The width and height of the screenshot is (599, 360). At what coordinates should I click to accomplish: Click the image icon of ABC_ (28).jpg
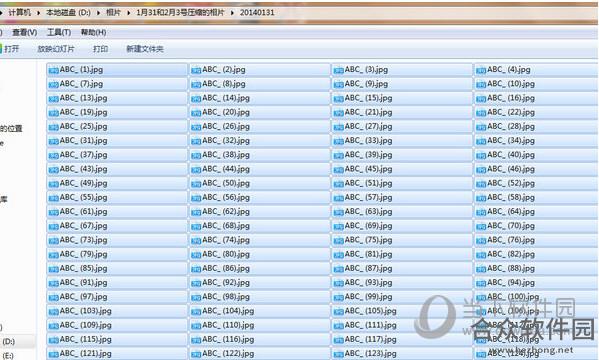481,127
